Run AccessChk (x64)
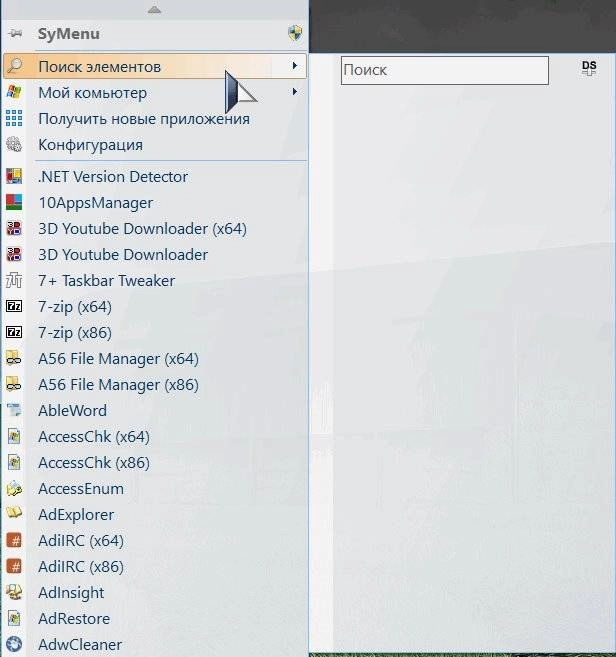 coord(155,436)
